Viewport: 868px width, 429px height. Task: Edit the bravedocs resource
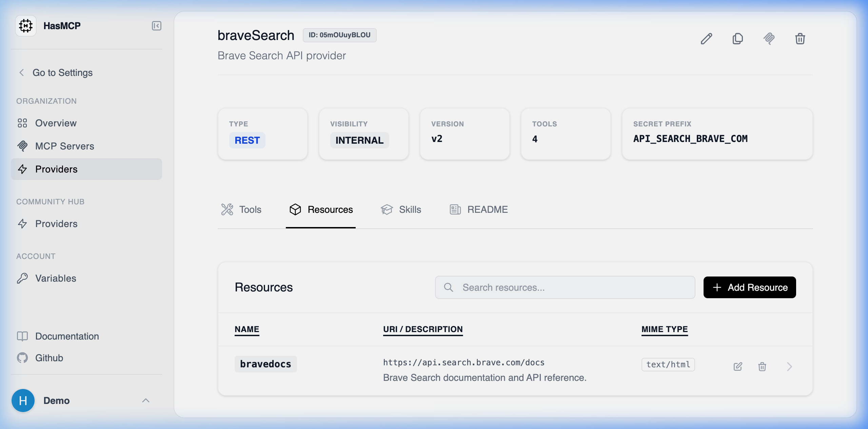click(738, 366)
